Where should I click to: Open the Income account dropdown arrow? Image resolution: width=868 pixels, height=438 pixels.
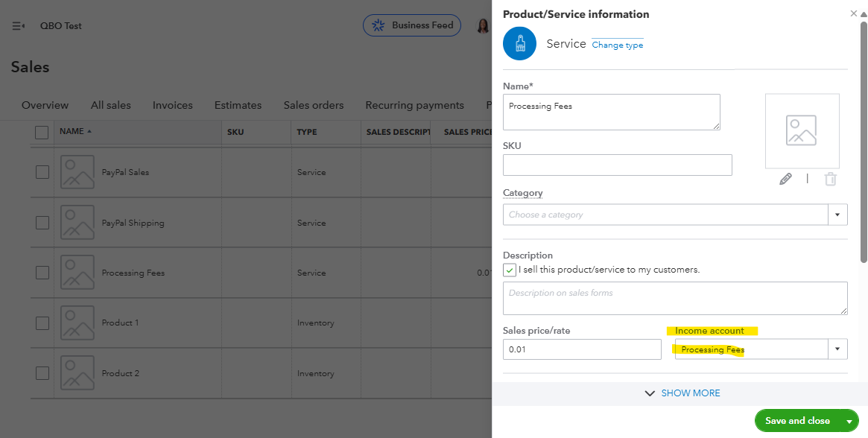click(x=837, y=349)
